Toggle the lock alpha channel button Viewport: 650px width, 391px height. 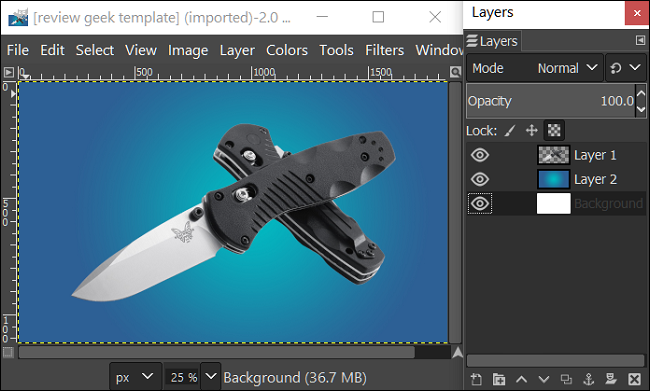[x=554, y=131]
